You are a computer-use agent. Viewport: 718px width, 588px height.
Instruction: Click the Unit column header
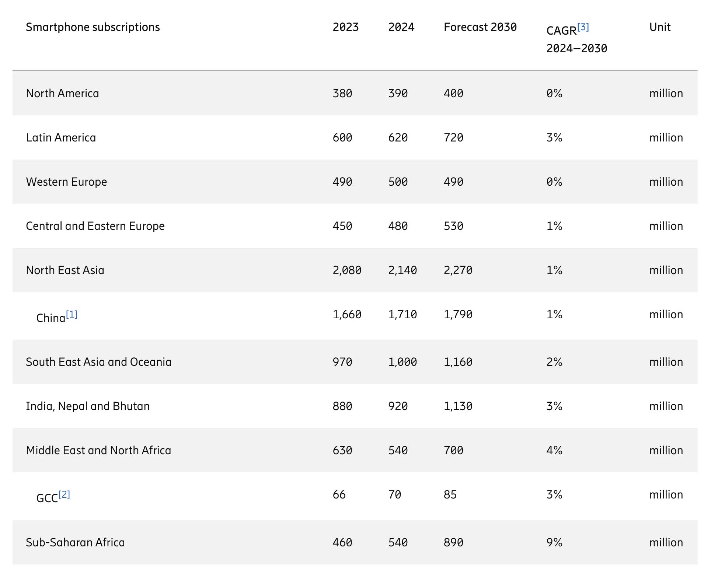(x=660, y=27)
